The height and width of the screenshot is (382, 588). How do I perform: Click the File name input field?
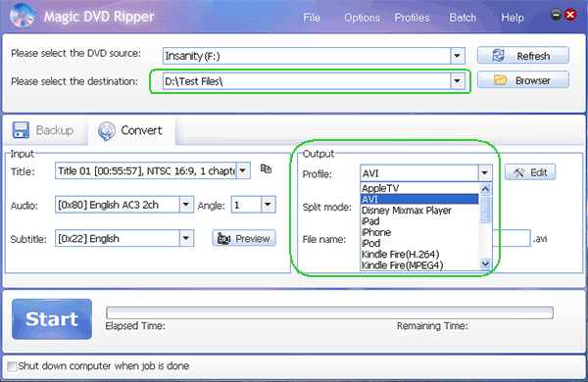tap(512, 238)
